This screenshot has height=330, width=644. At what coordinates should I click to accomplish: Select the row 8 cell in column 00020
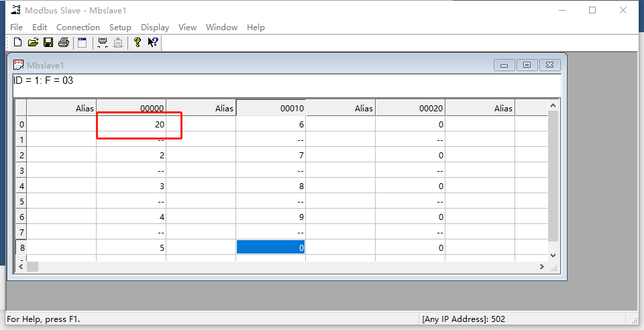click(x=411, y=247)
